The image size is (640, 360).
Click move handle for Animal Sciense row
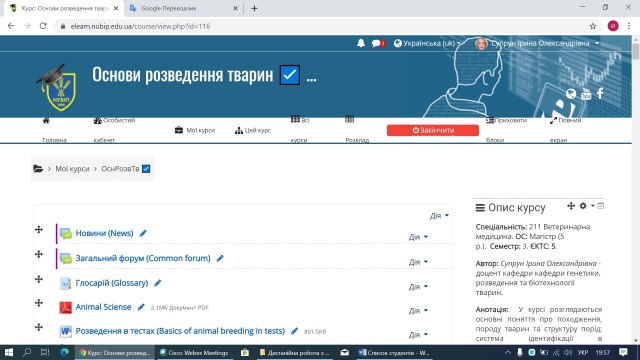(39, 303)
